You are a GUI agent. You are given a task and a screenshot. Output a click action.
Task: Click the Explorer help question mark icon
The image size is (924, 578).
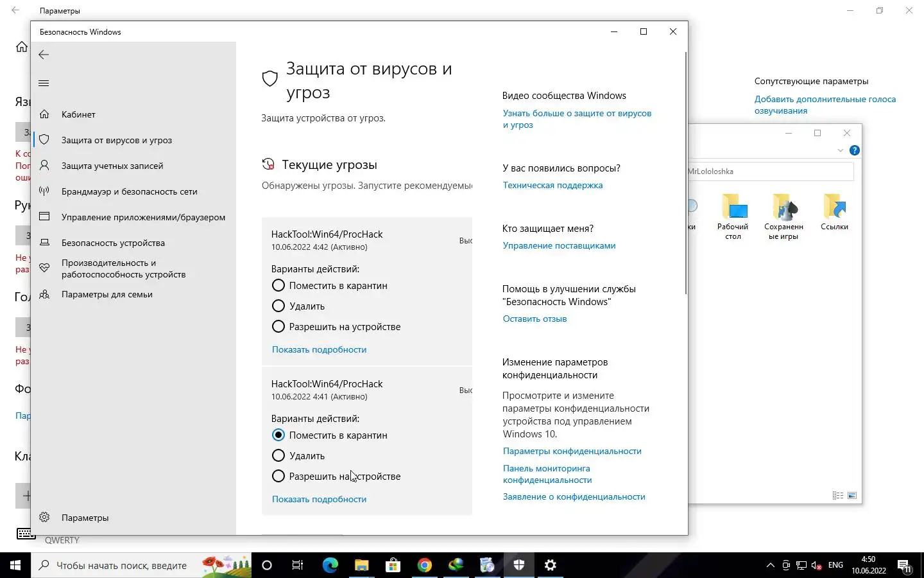coord(854,150)
